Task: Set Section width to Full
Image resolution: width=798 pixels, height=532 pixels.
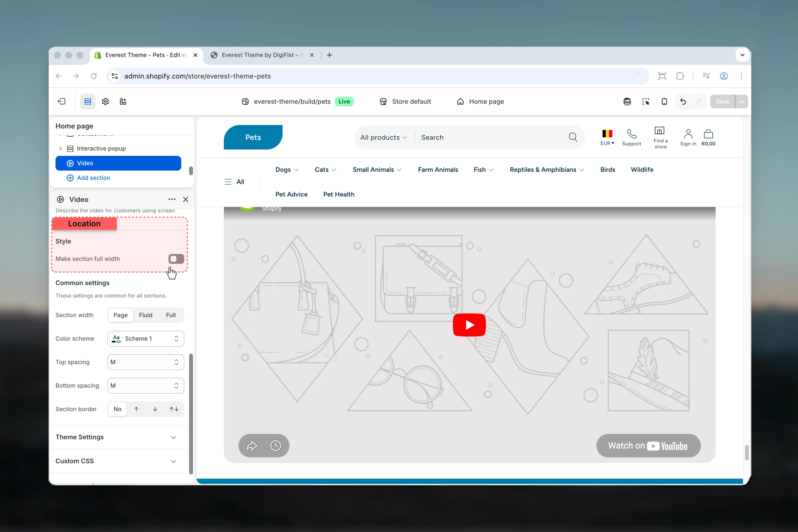Action: point(171,315)
